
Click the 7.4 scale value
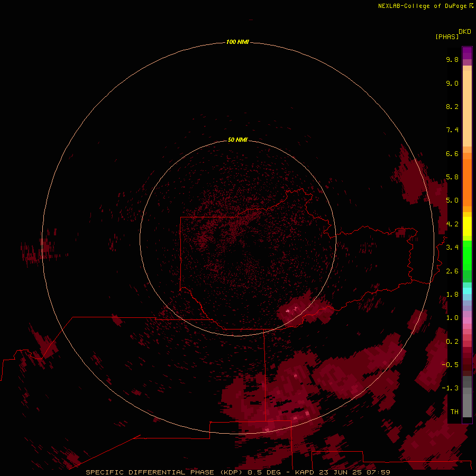pyautogui.click(x=452, y=130)
